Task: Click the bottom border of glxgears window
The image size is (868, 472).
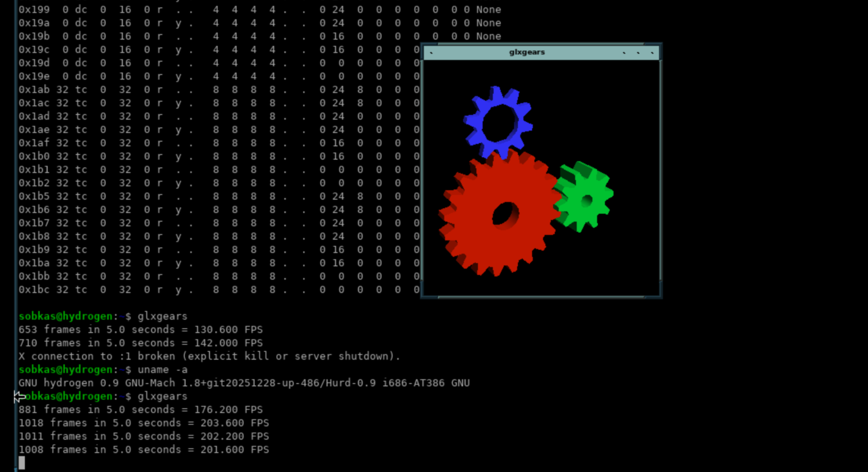Action: 541,297
